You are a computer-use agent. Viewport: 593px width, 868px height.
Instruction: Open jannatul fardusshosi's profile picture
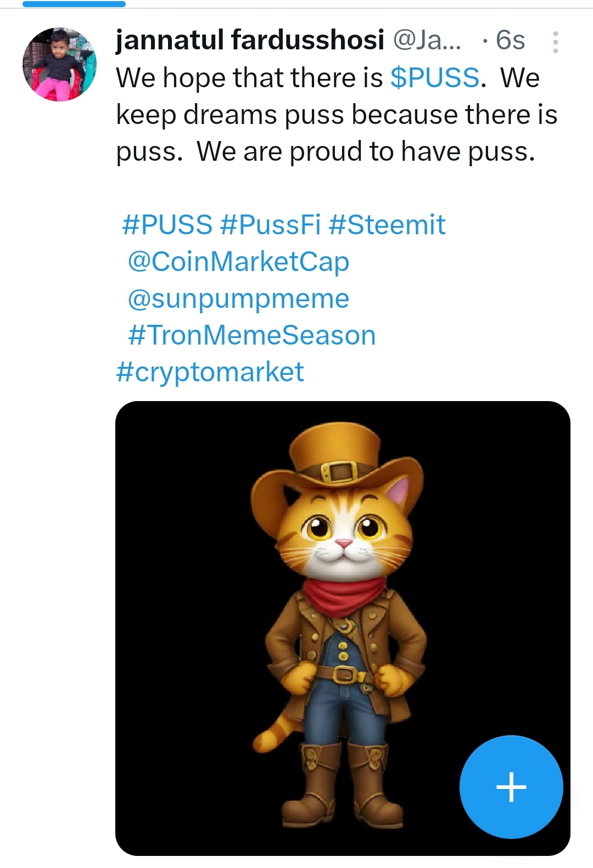tap(59, 64)
